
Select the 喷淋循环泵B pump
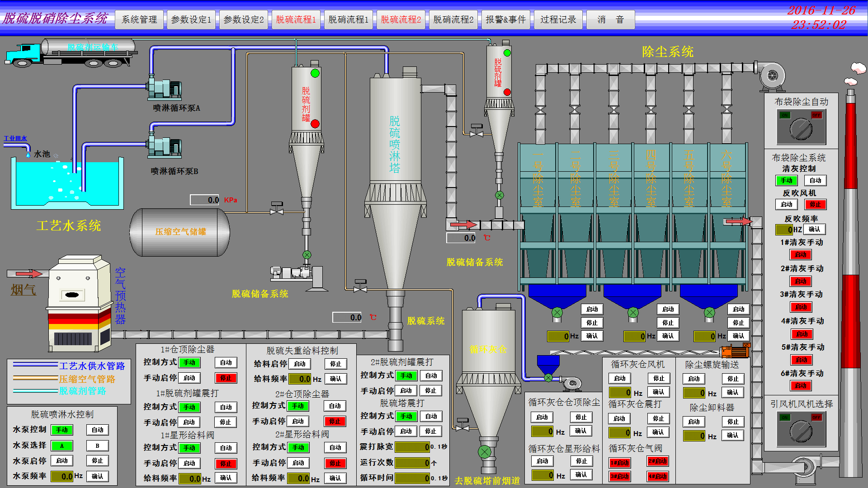point(165,145)
